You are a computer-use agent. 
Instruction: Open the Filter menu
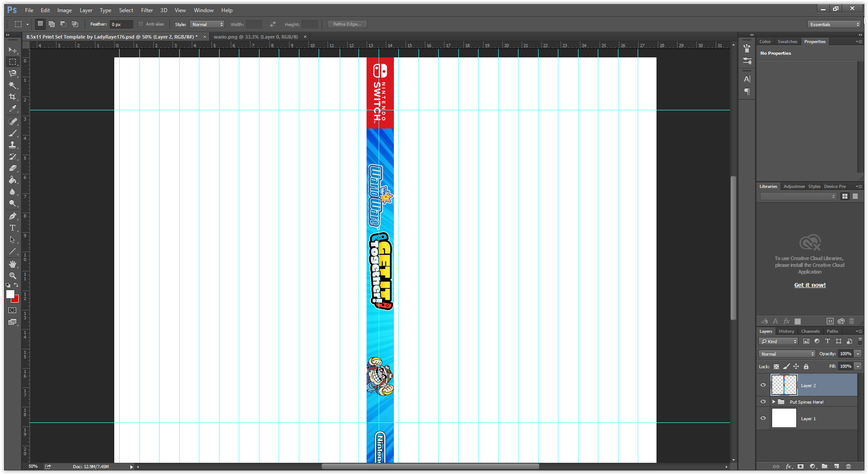147,10
